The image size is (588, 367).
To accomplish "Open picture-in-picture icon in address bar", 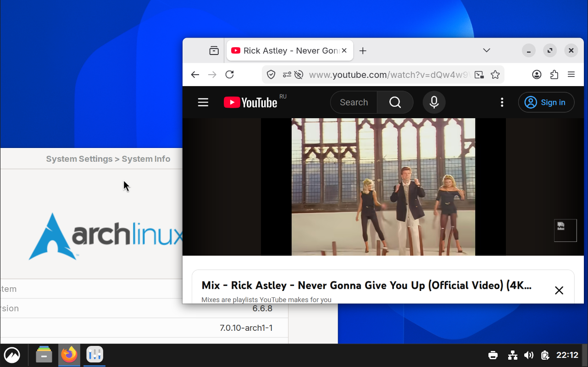I will click(x=479, y=75).
